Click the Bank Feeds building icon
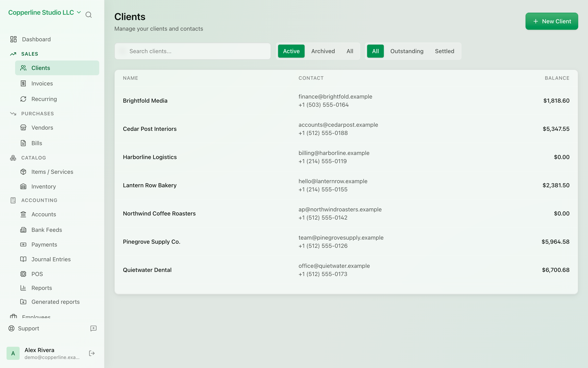 click(x=23, y=230)
